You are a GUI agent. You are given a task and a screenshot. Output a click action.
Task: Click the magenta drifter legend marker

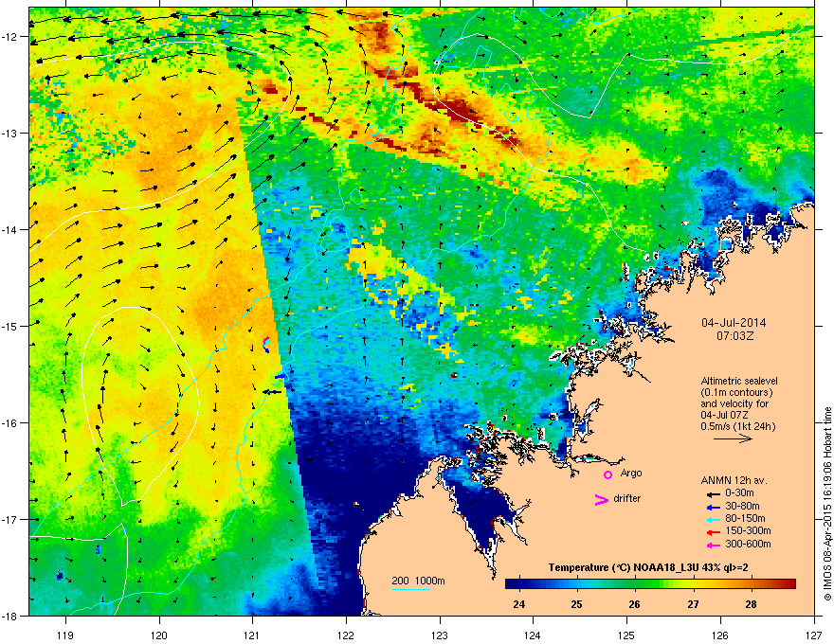click(x=601, y=499)
